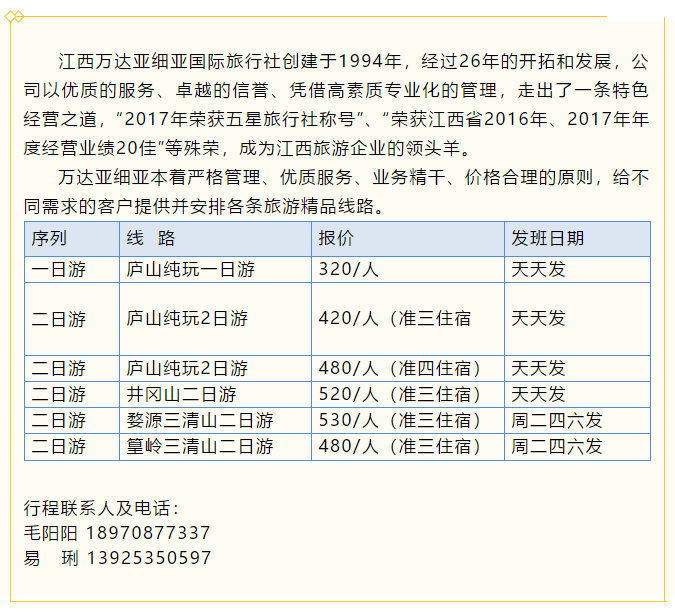Image resolution: width=675 pixels, height=615 pixels.
Task: Tap phone number 13925350597
Action: (x=149, y=558)
